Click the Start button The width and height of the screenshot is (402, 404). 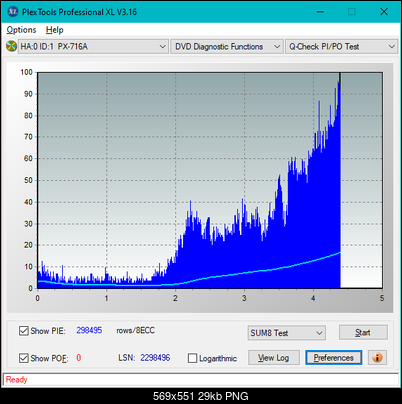tap(363, 332)
